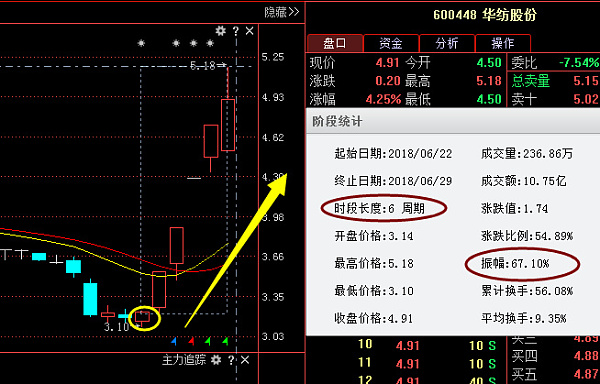Click 开盘价格:3.14 entry
Image resolution: width=600 pixels, height=384 pixels.
pos(374,236)
